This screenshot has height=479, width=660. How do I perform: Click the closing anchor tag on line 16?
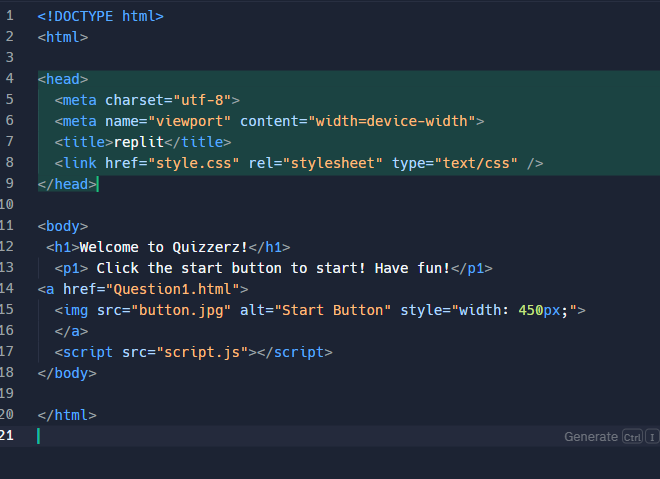pos(71,331)
